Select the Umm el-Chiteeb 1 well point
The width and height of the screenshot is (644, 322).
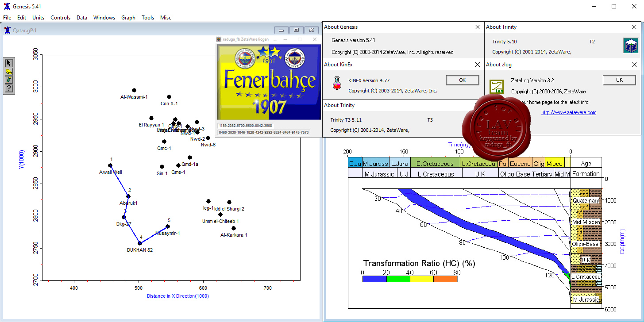pyautogui.click(x=220, y=215)
